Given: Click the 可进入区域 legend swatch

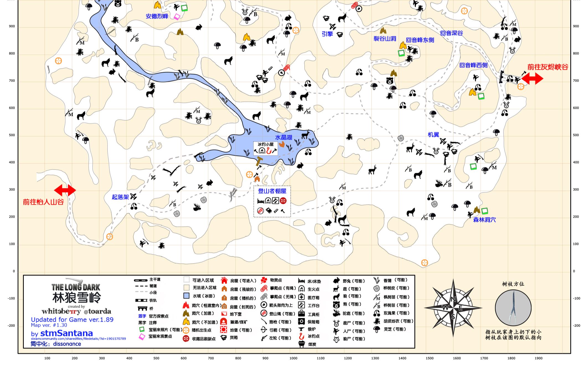Looking at the screenshot, I should point(187,280).
